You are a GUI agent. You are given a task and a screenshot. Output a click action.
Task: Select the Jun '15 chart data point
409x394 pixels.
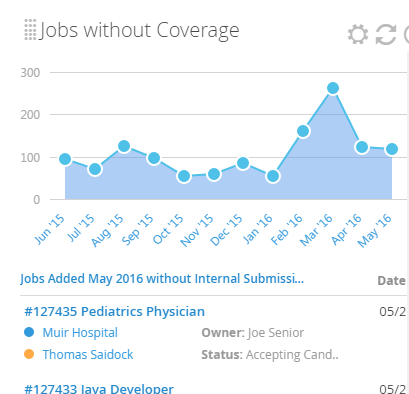(65, 159)
